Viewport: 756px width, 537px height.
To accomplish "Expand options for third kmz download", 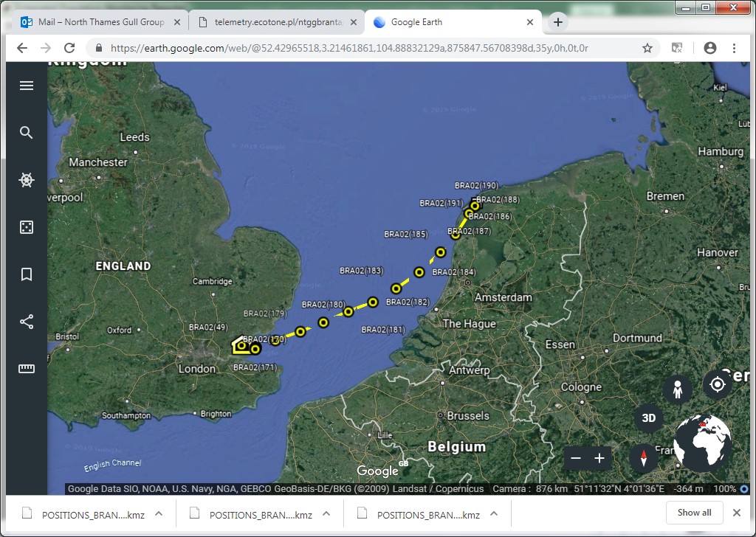I will (x=494, y=514).
